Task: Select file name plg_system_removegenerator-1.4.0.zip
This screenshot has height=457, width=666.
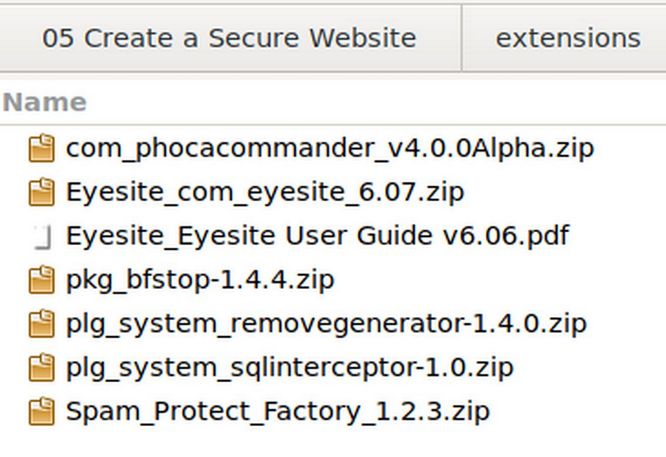Action: coord(326,324)
